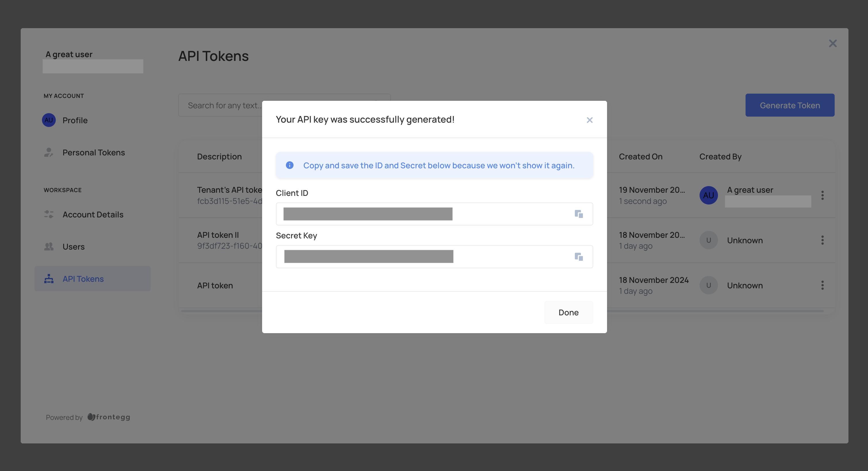Copy the Client ID value
Screen dimensions: 868x471
(579, 214)
